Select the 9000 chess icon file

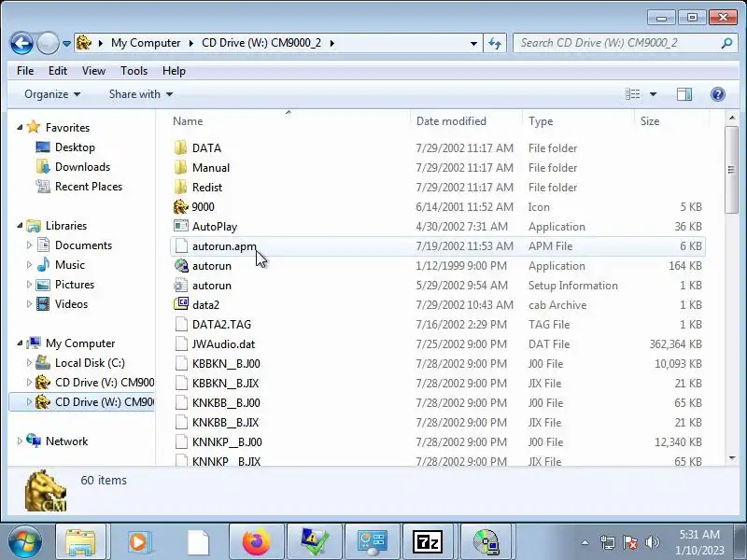pos(180,206)
